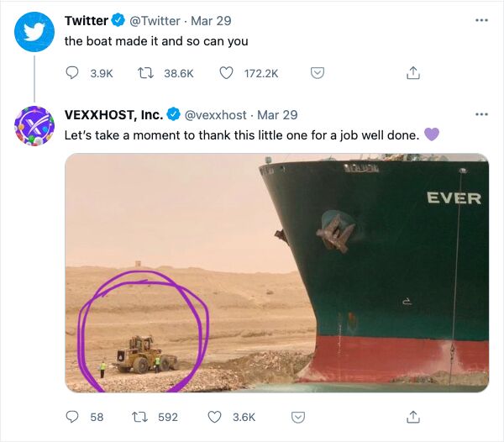This screenshot has height=442, width=504.
Task: Click the pocket save icon on VEXXHOST's tweet
Action: (x=297, y=417)
